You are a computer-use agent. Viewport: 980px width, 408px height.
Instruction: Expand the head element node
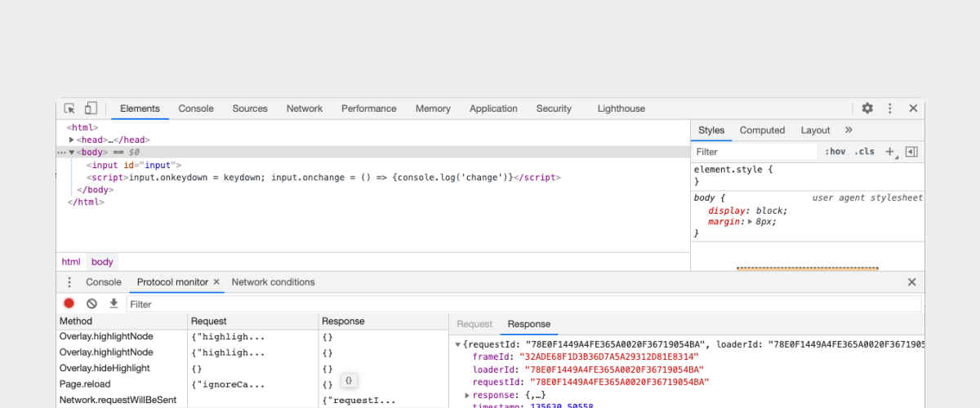72,140
